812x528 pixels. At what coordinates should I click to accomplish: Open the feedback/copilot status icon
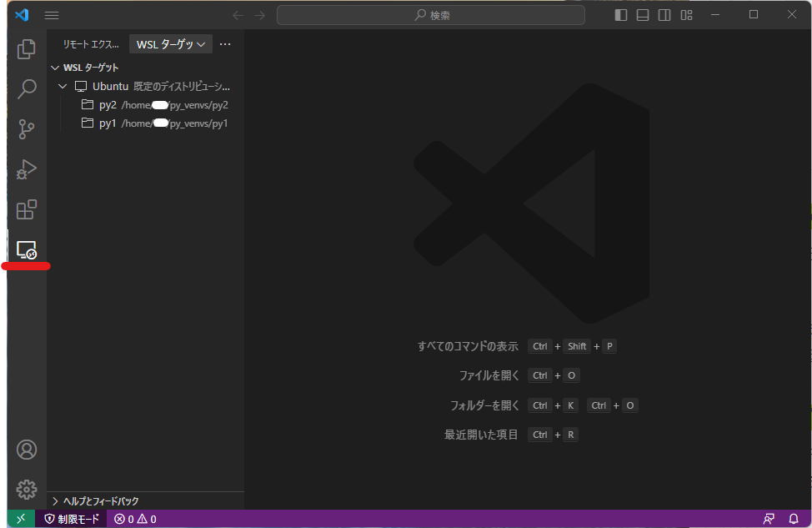769,519
